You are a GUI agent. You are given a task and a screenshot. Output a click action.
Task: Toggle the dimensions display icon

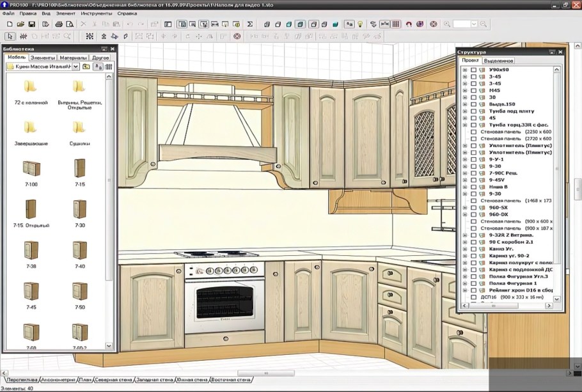pyautogui.click(x=384, y=24)
